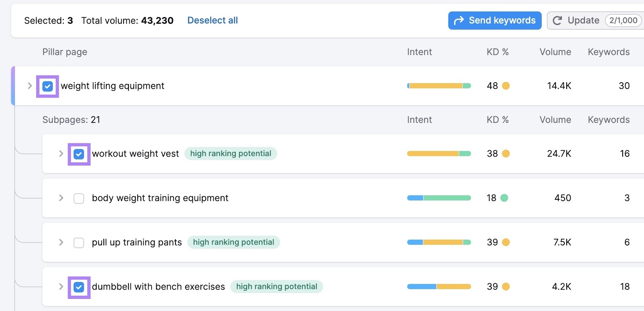
Task: Expand body weight training equipment subpage
Action: pyautogui.click(x=61, y=198)
